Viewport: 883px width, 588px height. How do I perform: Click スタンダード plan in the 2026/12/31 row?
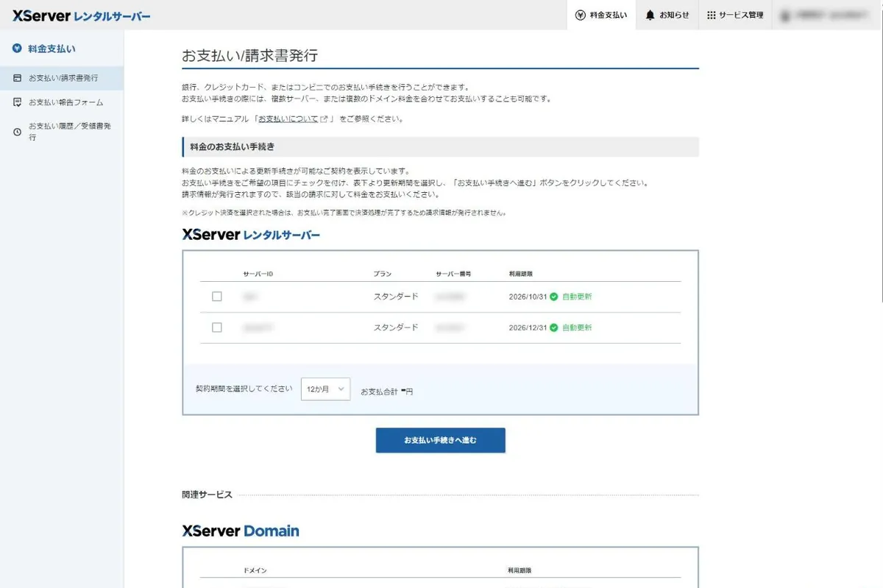click(x=395, y=327)
